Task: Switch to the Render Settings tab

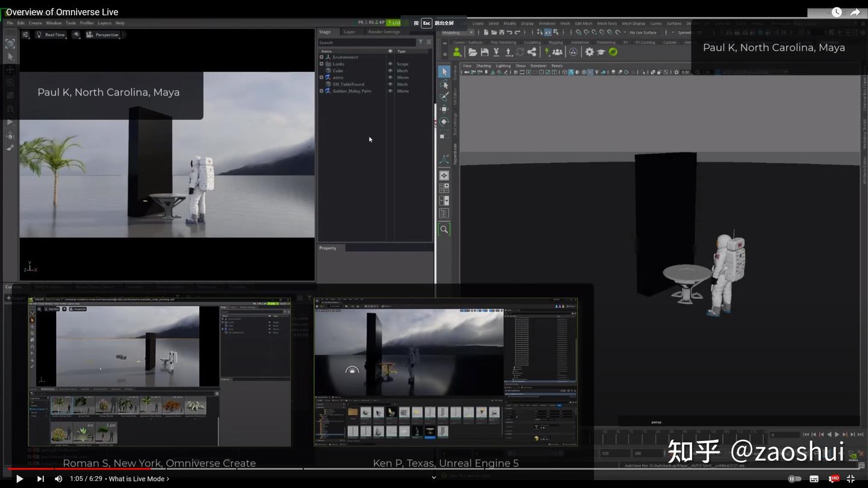Action: tap(384, 32)
